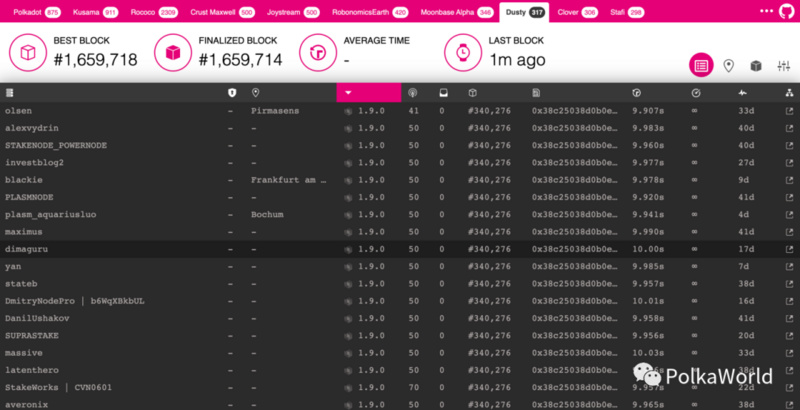Select the alexvydrin node row
The width and height of the screenshot is (800, 410).
pos(400,128)
